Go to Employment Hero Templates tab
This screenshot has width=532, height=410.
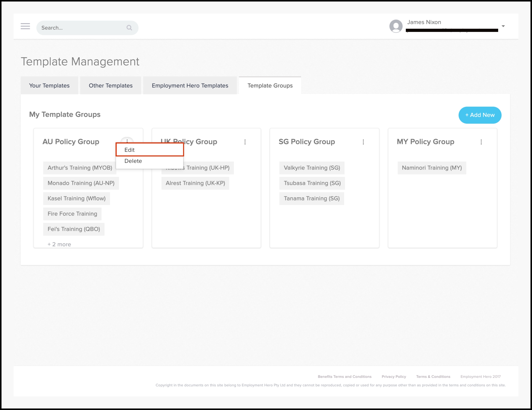click(190, 86)
